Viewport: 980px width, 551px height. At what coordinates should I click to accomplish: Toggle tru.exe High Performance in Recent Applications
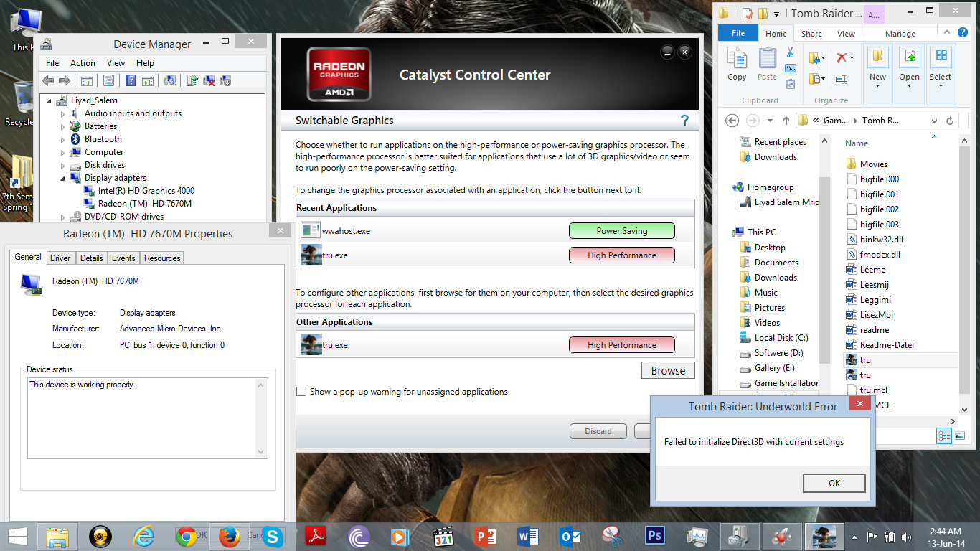tap(621, 255)
